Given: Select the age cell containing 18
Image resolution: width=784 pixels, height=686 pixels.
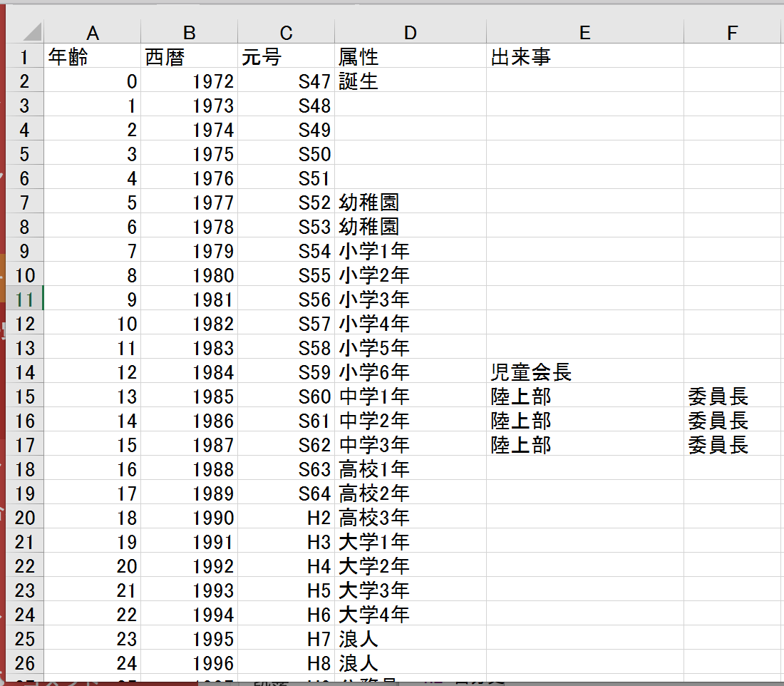Looking at the screenshot, I should 93,518.
